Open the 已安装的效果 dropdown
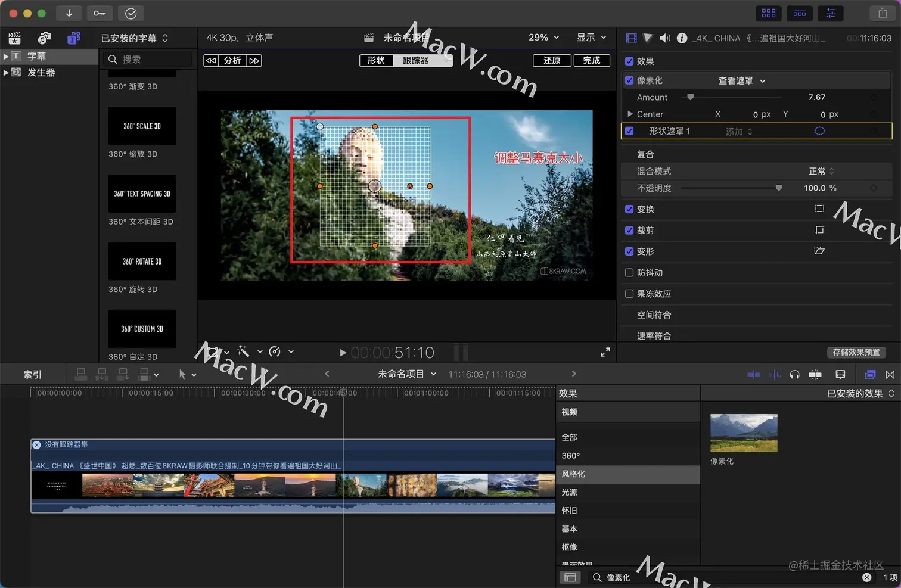The width and height of the screenshot is (901, 588). click(x=860, y=393)
